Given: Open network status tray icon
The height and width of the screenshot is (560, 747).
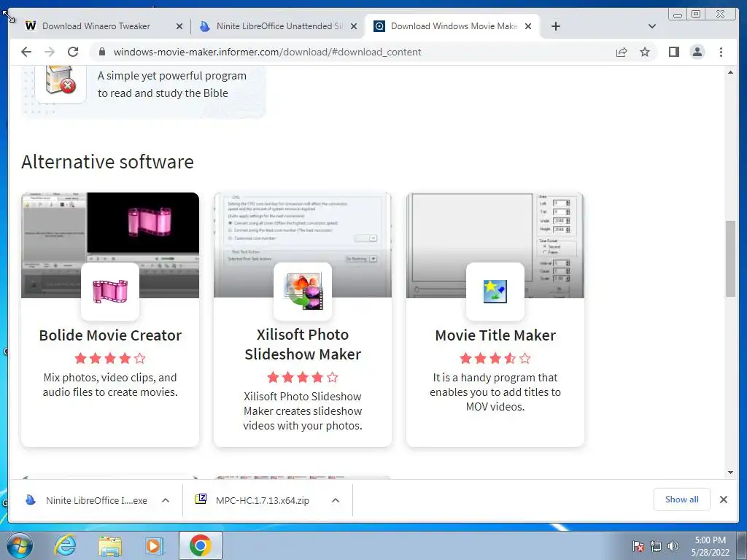Looking at the screenshot, I should pos(656,545).
